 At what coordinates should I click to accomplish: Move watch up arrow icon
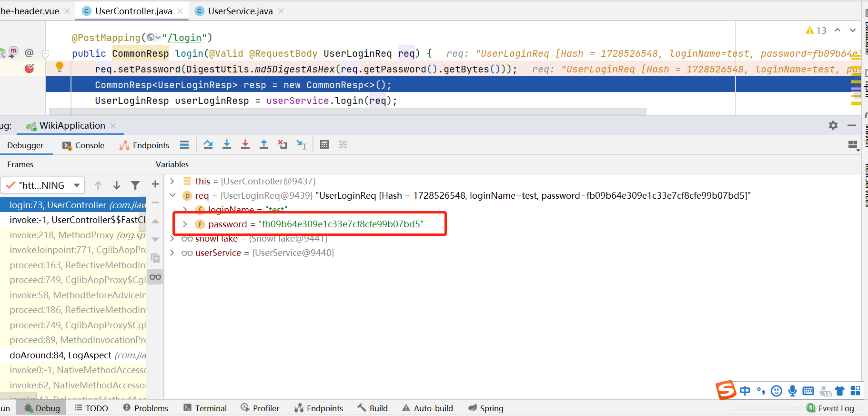pos(155,221)
